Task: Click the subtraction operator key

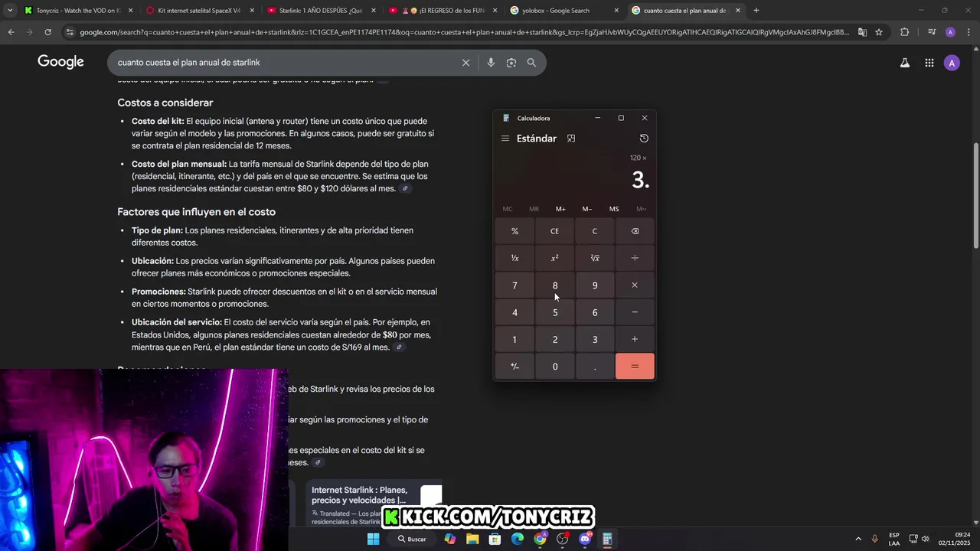Action: point(635,312)
